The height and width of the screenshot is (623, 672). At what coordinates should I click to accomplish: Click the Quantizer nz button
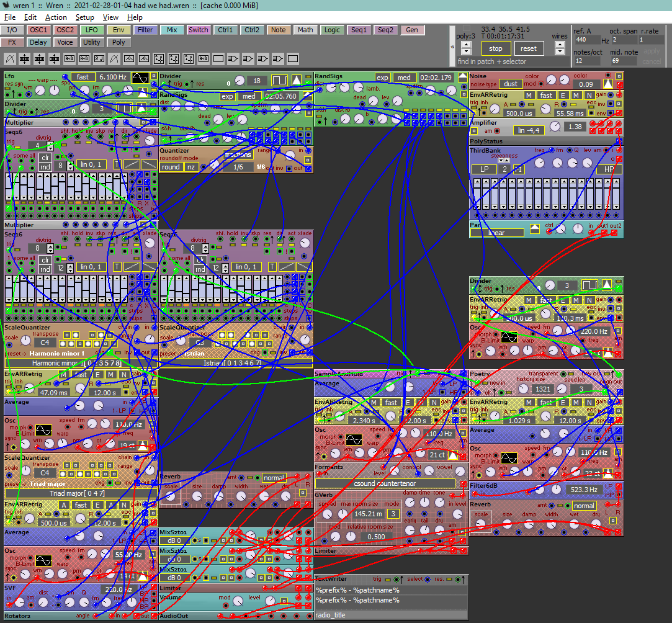[x=191, y=167]
